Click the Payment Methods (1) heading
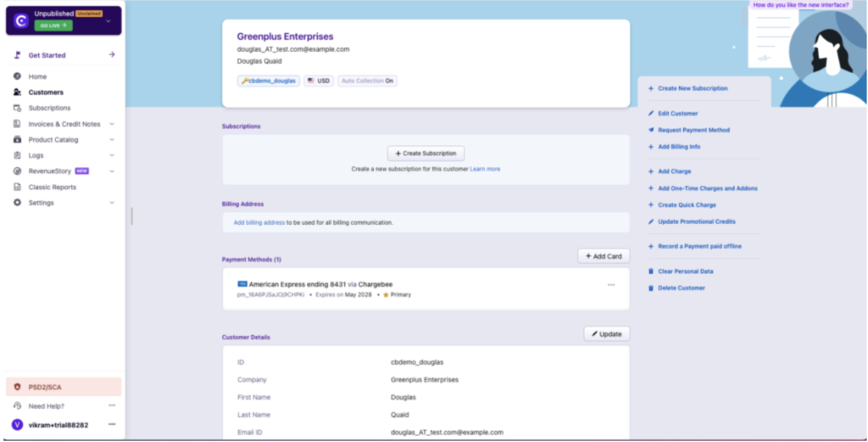 [251, 260]
